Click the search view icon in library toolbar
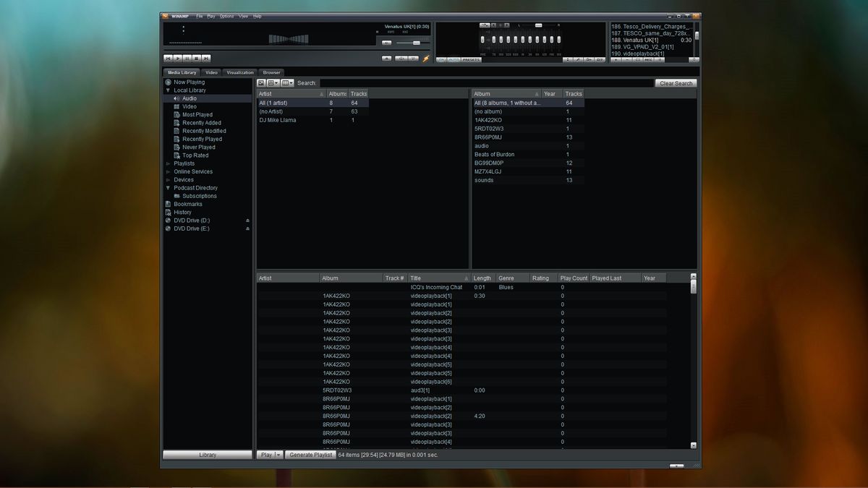Viewport: 868px width, 488px height. pos(261,82)
